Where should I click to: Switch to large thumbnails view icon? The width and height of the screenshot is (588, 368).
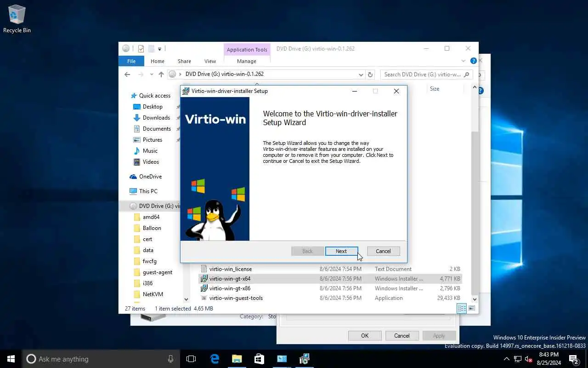pyautogui.click(x=471, y=309)
